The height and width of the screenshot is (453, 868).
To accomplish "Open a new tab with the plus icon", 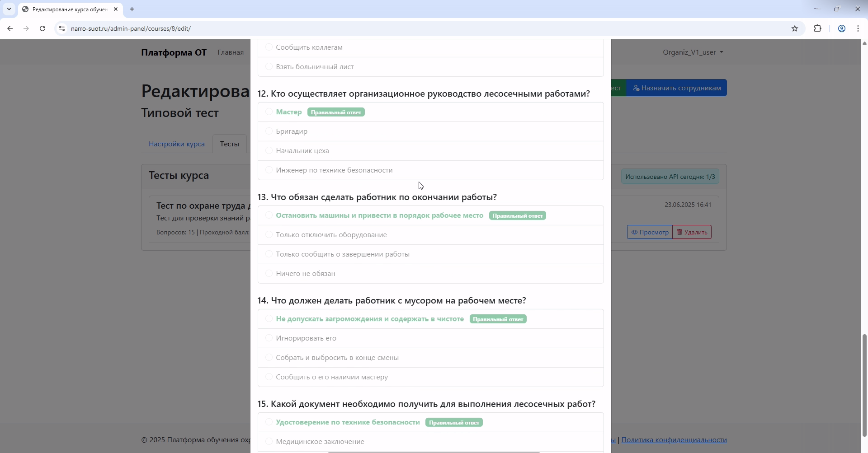I will click(132, 9).
